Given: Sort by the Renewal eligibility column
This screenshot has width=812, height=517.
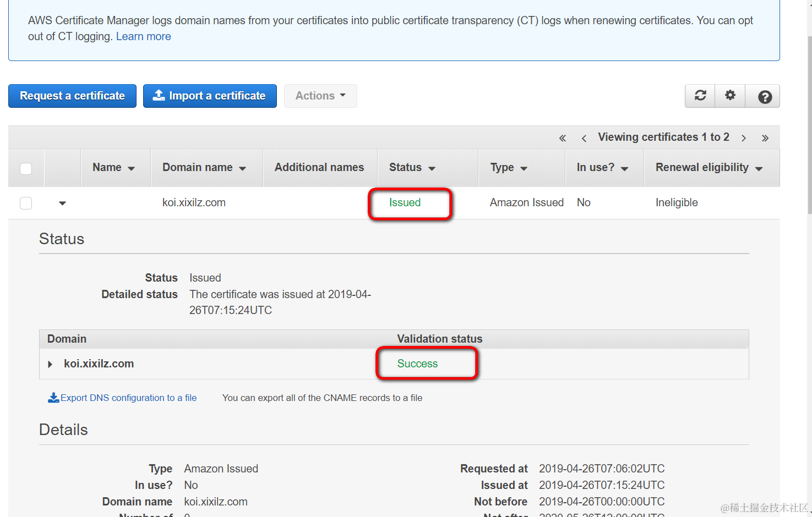Looking at the screenshot, I should tap(709, 168).
